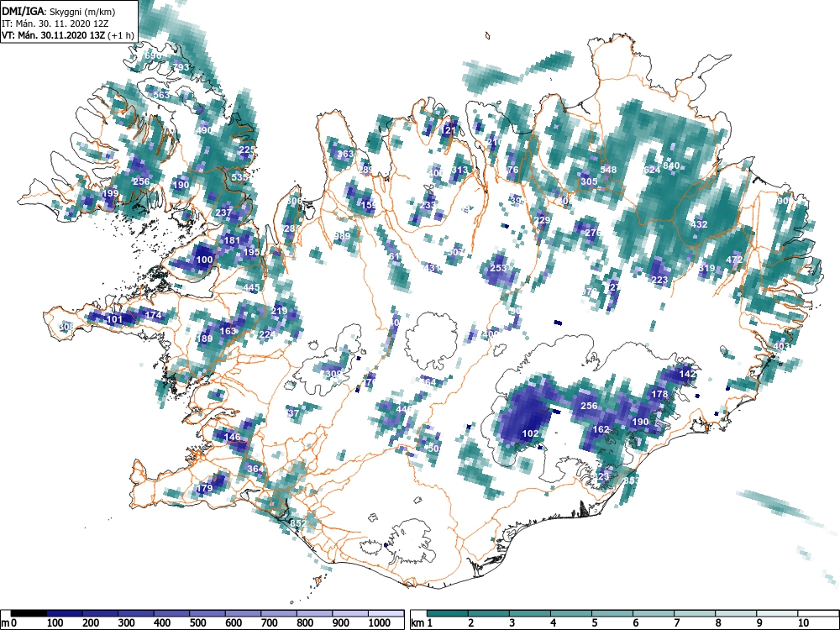
Task: Click the map value '305' in the northeast
Action: 589,181
